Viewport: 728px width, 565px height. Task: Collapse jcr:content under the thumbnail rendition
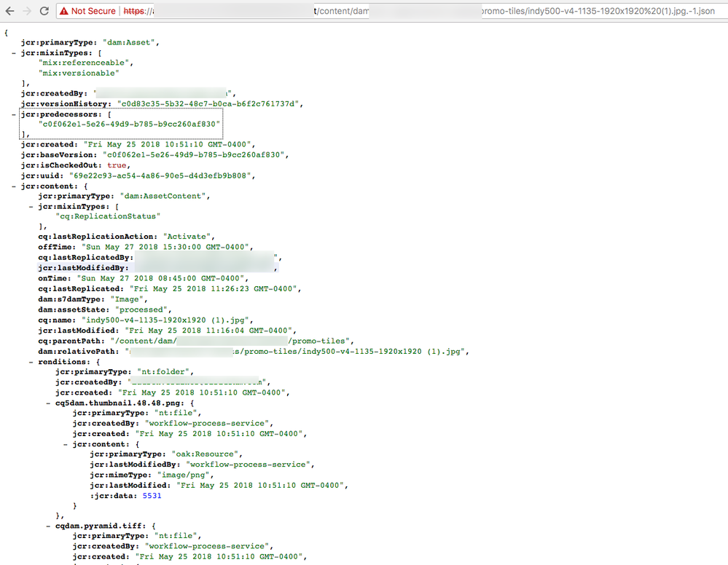click(64, 443)
